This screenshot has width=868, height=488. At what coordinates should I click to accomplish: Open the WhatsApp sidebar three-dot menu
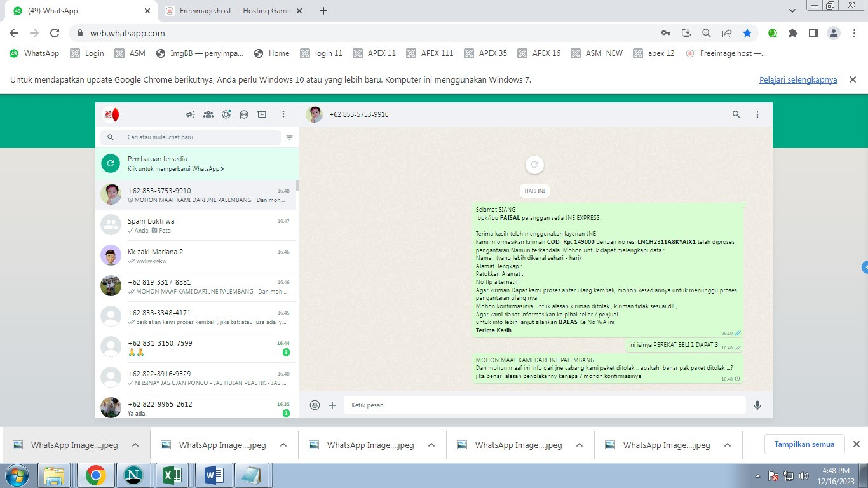283,114
